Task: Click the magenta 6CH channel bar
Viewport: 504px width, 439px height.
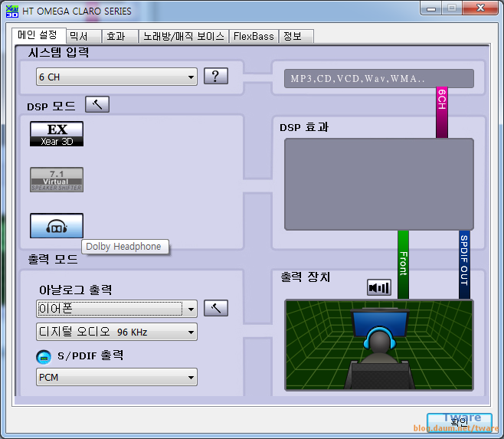Action: click(442, 113)
